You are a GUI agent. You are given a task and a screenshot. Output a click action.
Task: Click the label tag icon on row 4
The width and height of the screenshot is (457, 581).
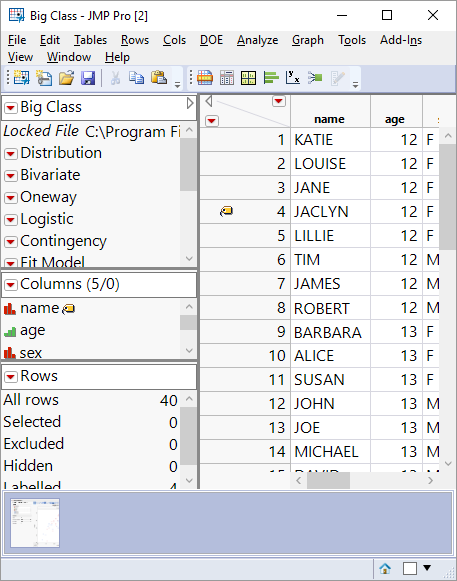click(226, 212)
